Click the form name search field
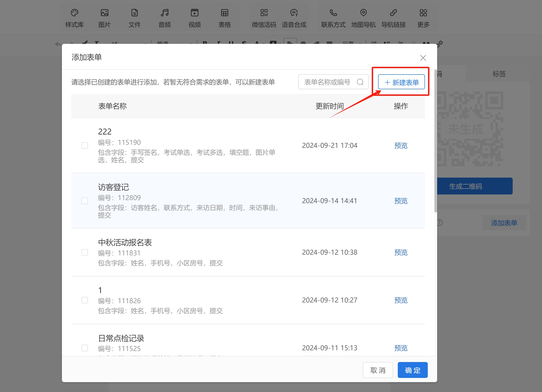Viewport: 542px width, 392px height. click(327, 82)
